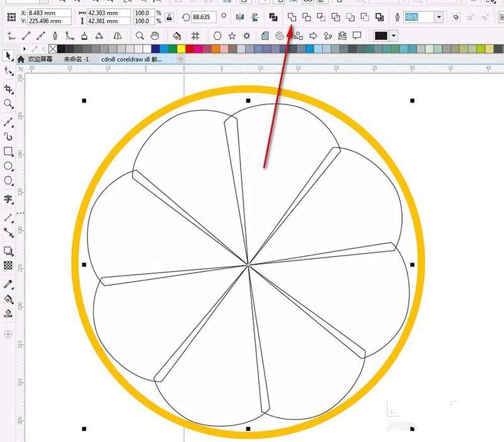
Task: Select the 2-Point Line tool
Action: coord(26,36)
